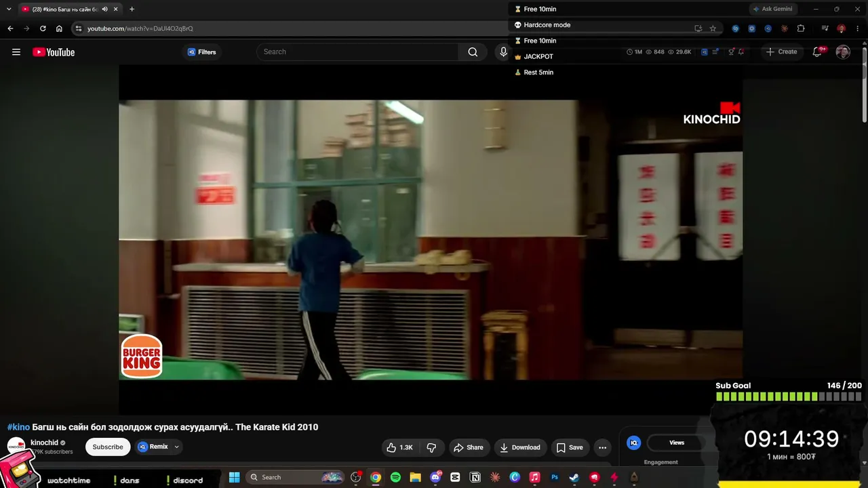
Task: Open Steam from the taskbar
Action: (x=574, y=477)
